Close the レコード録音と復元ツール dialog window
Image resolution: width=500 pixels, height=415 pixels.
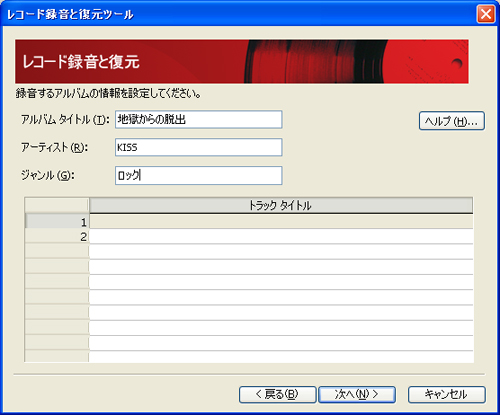click(486, 14)
